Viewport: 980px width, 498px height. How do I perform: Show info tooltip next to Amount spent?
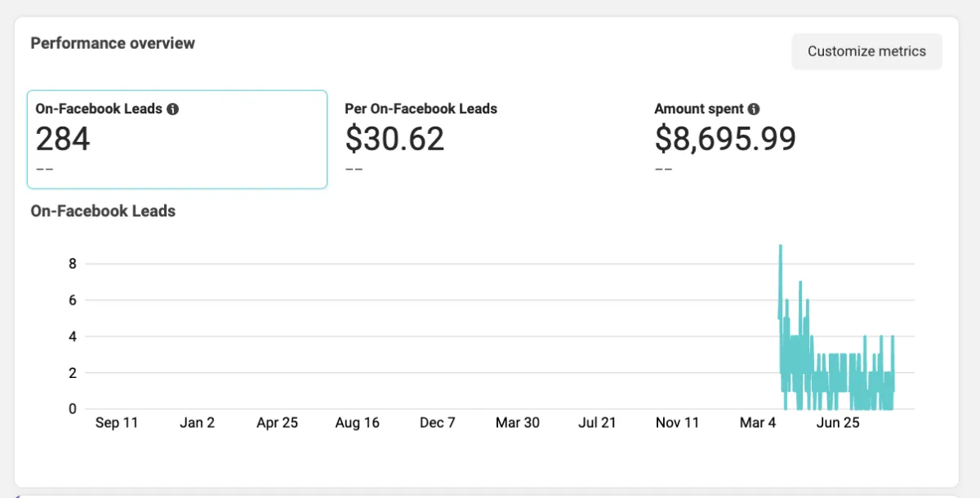tap(754, 109)
